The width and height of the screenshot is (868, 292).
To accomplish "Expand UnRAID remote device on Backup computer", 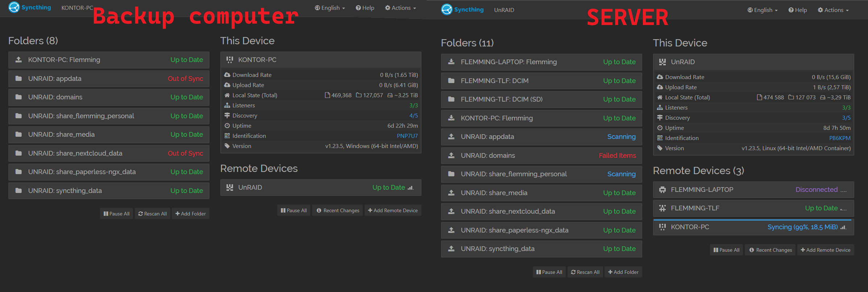I will [x=321, y=188].
